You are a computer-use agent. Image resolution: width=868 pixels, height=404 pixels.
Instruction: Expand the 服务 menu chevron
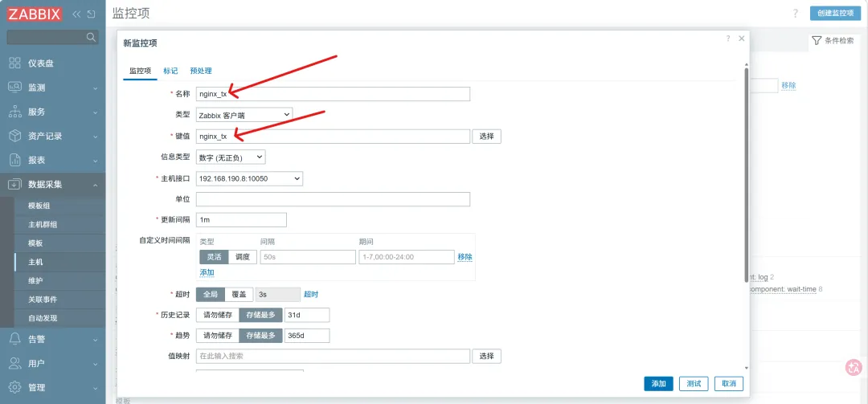[95, 112]
